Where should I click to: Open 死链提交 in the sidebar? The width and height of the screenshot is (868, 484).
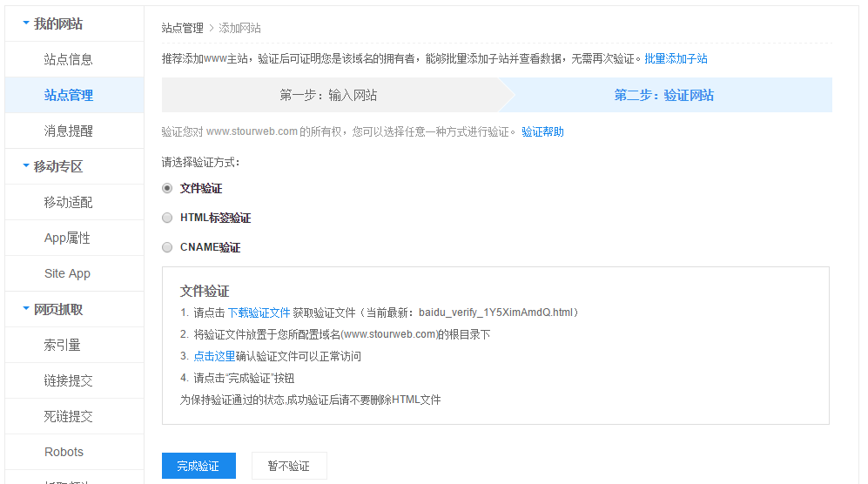(68, 416)
